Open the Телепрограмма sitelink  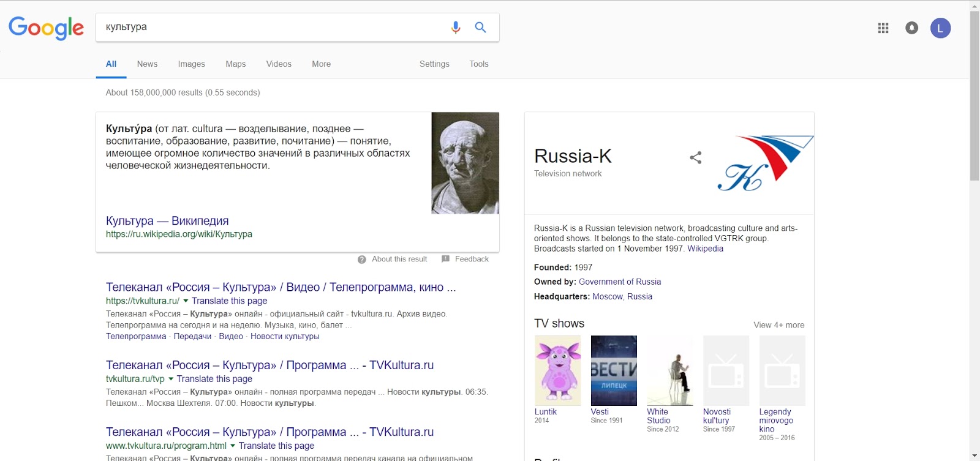(136, 336)
